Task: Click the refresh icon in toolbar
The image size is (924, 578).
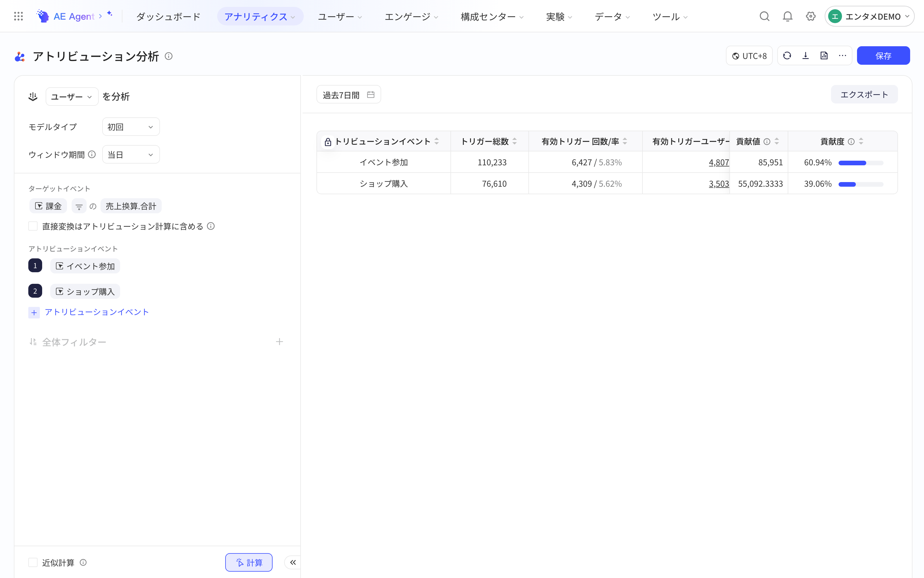Action: pos(787,56)
